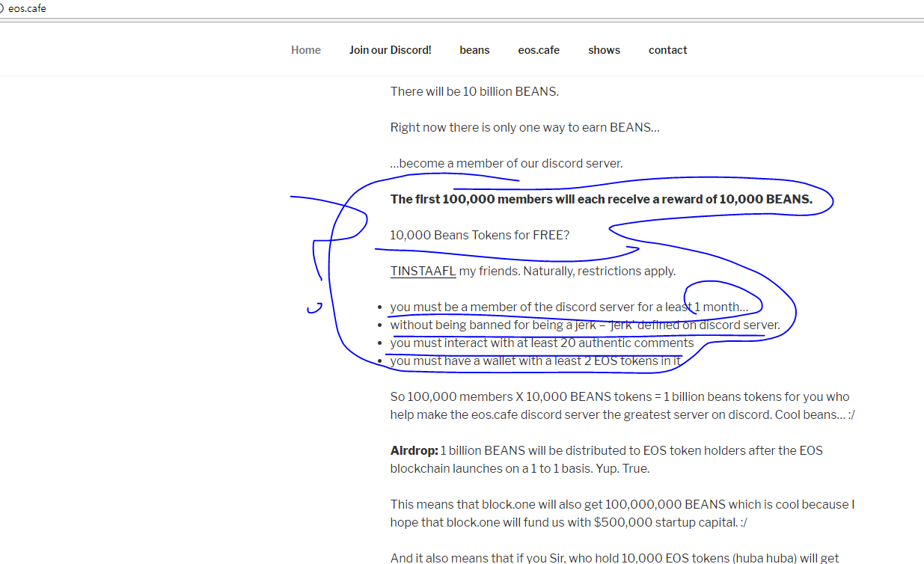Open Join our Discord! nav link

click(390, 50)
